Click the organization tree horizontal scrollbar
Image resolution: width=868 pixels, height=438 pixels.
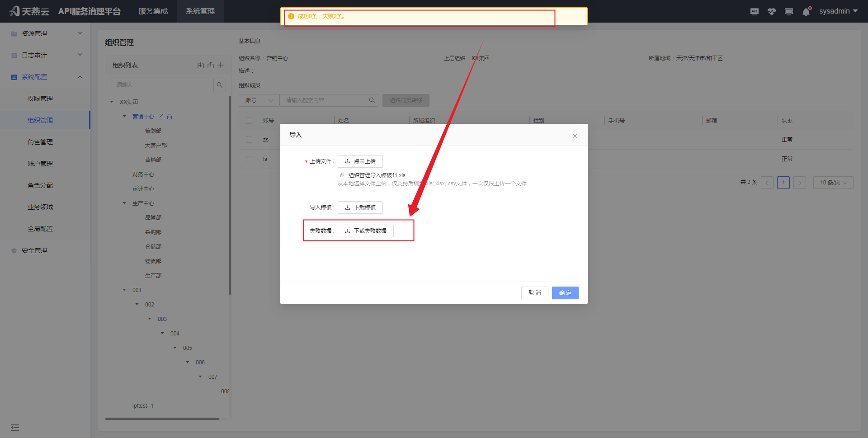click(162, 419)
